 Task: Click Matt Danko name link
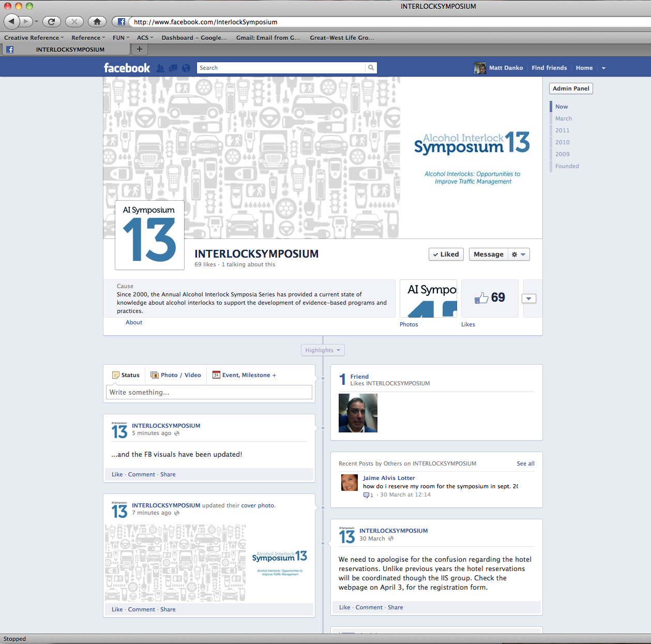[x=506, y=68]
